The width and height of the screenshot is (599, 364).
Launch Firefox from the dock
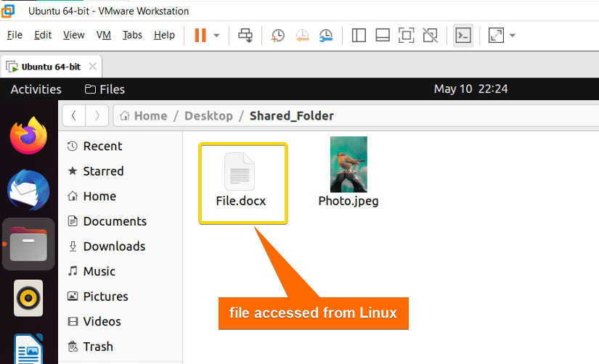tap(28, 136)
